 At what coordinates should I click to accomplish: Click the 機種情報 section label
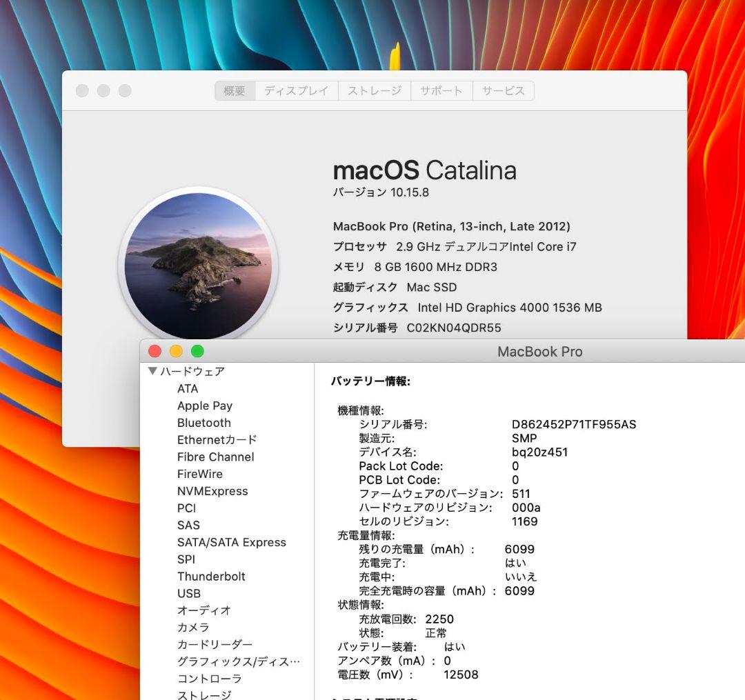pyautogui.click(x=361, y=410)
